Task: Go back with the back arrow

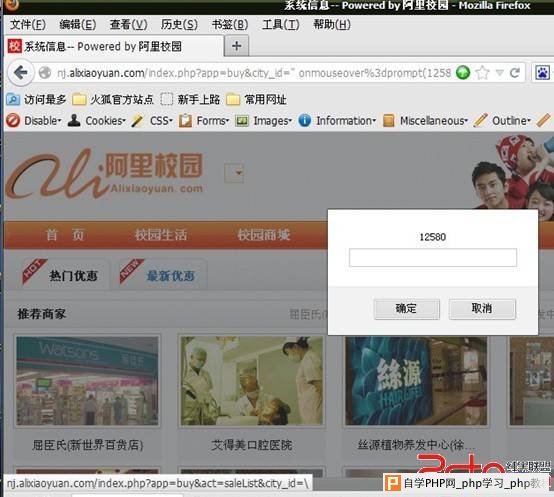Action: (21, 73)
